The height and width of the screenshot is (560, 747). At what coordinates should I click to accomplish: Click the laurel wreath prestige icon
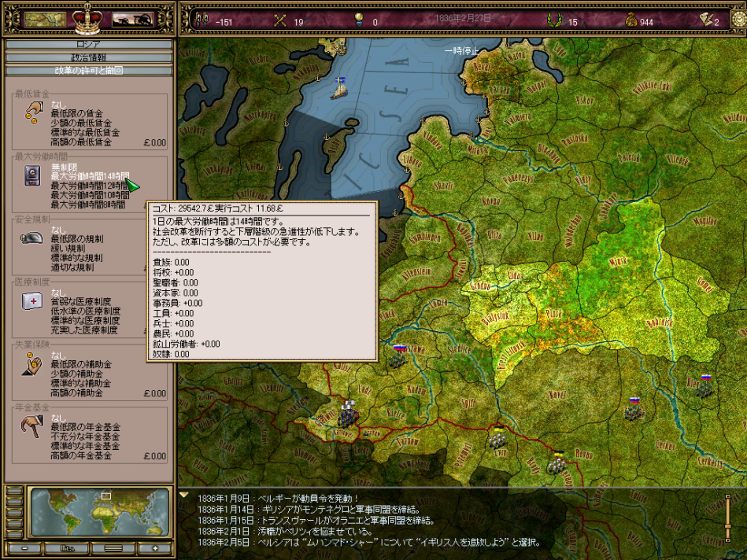click(553, 20)
